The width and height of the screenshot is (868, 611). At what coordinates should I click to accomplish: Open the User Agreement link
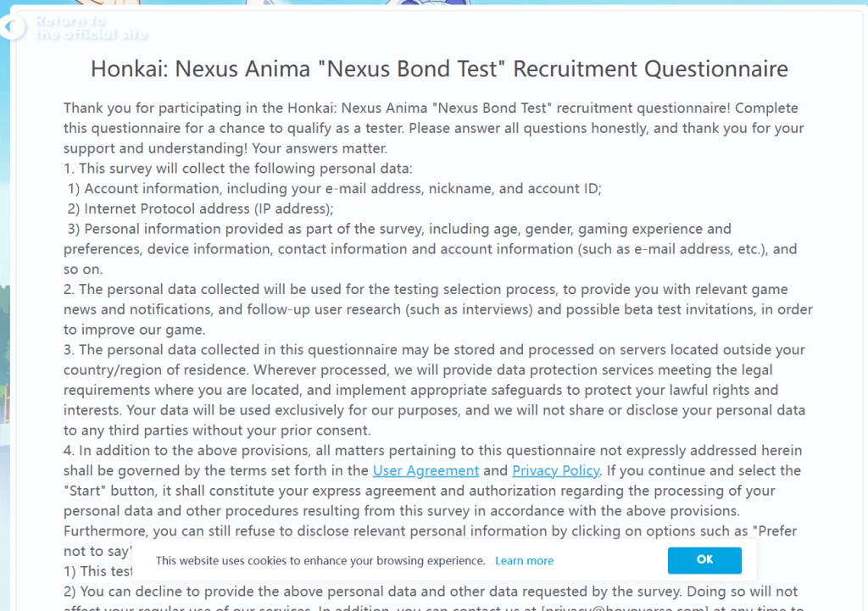tap(426, 470)
